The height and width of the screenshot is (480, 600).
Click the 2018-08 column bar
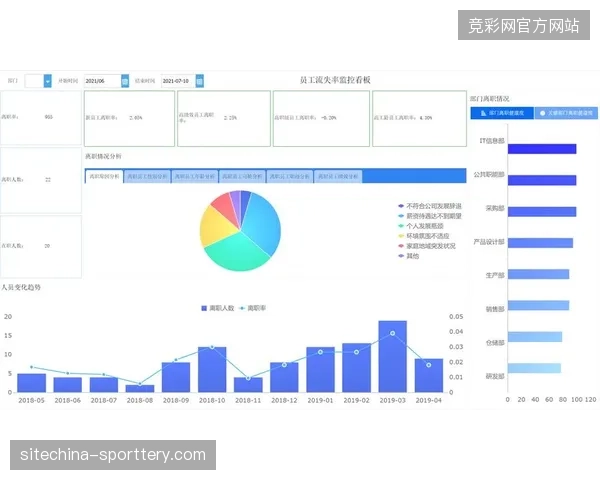tap(140, 389)
